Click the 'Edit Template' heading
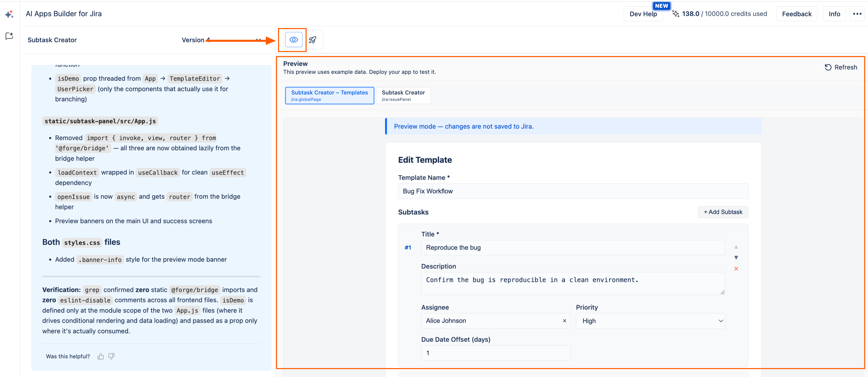The height and width of the screenshot is (377, 868). pyautogui.click(x=425, y=160)
